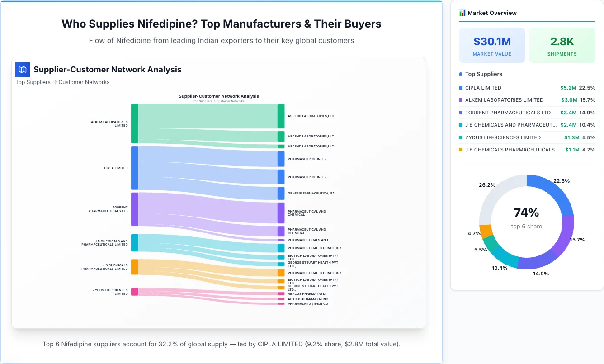Select the CIPLA LIMITED node in the Sankey diagram
This screenshot has height=364, width=604.
coord(133,168)
